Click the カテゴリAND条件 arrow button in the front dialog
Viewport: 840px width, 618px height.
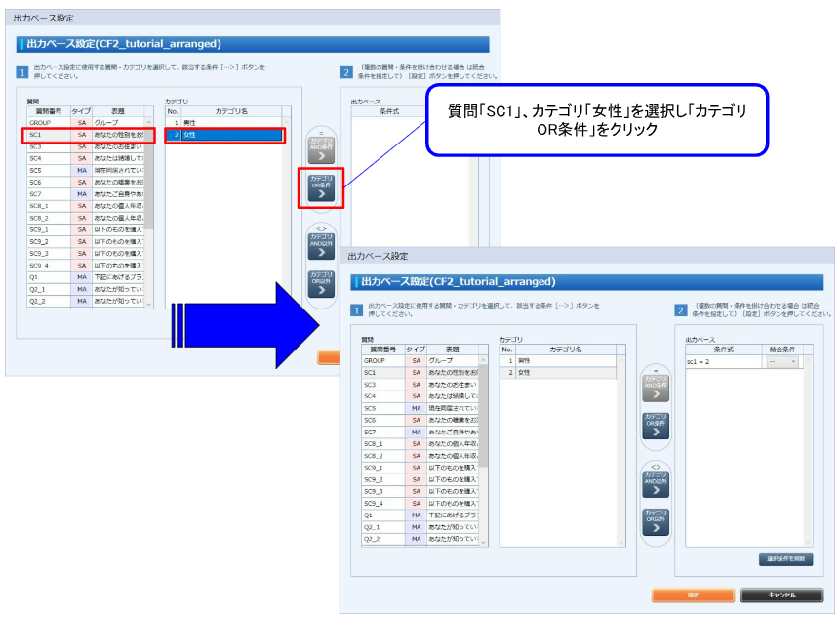tap(656, 389)
